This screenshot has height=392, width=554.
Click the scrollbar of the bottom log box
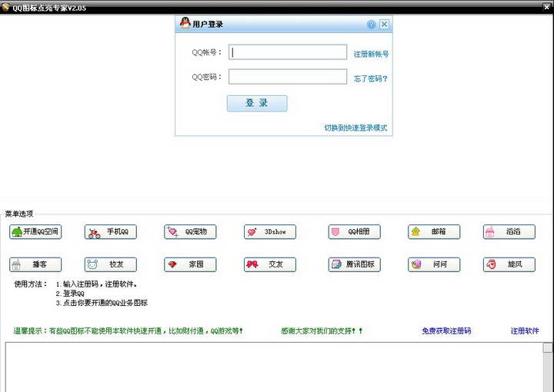click(x=548, y=367)
